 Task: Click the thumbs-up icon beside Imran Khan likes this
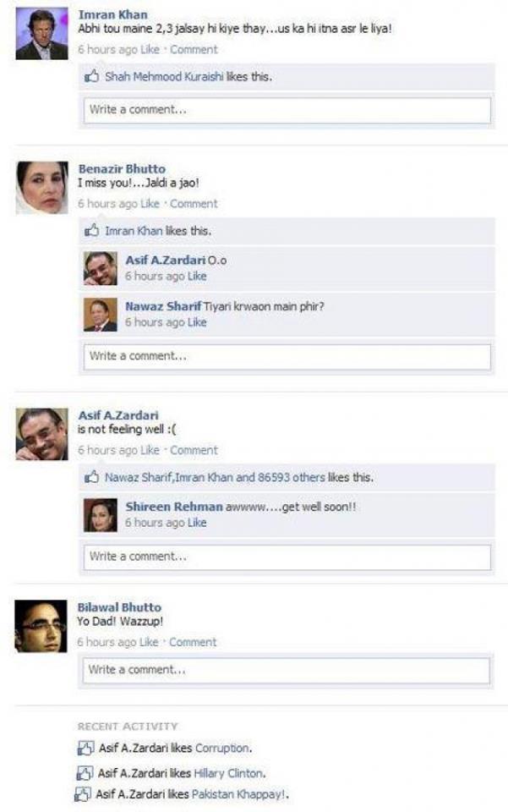91,230
